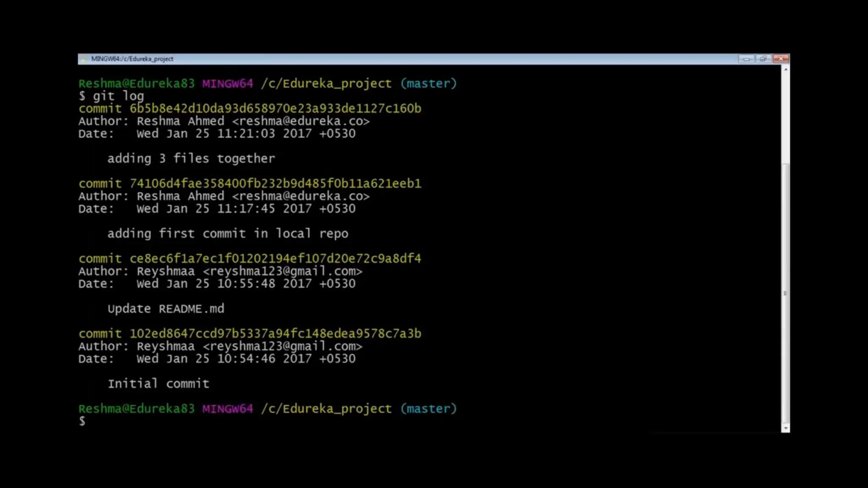Click the 'Update README.md' commit message

pyautogui.click(x=166, y=308)
